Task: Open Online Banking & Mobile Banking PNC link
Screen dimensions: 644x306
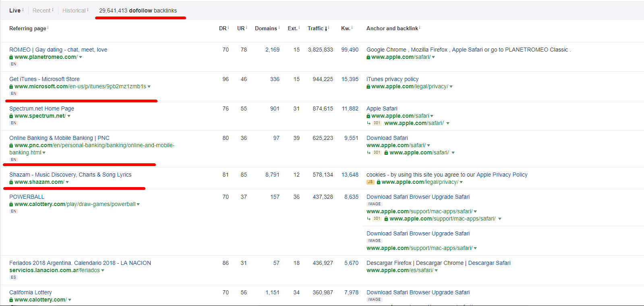Action: 59,138
